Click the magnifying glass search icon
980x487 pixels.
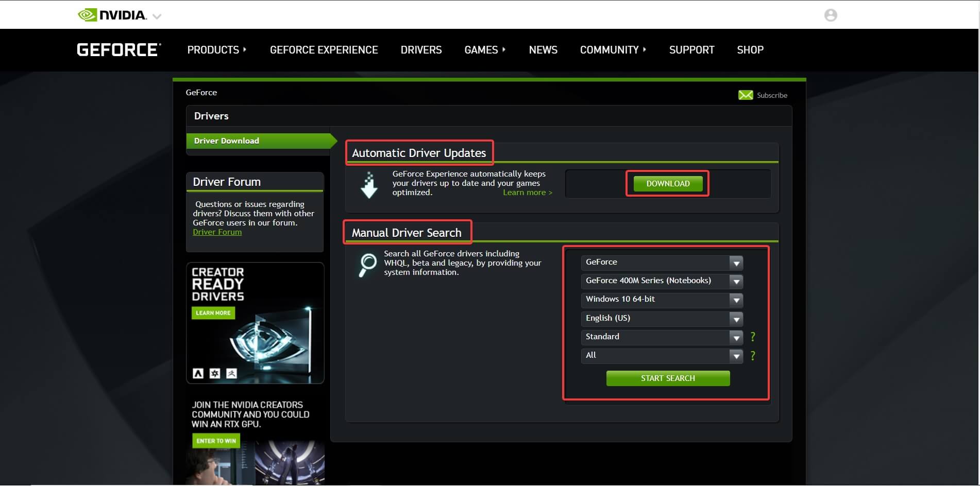(x=367, y=265)
